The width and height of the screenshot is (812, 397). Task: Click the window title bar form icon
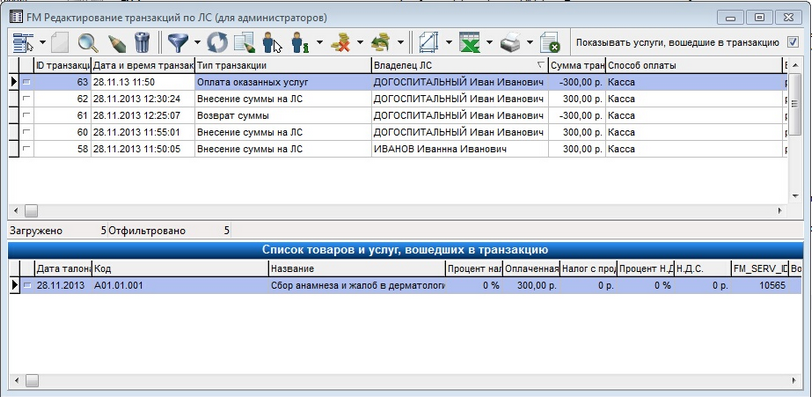pos(16,17)
